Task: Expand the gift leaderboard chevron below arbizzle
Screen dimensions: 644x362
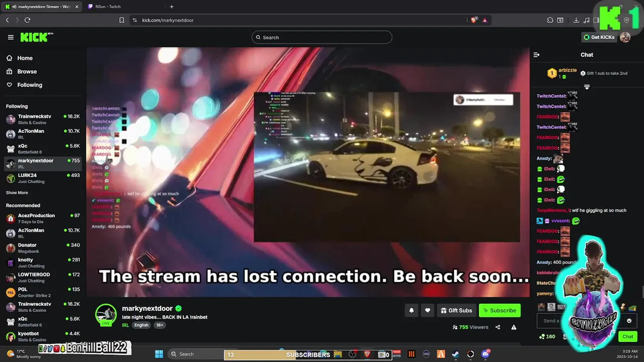Action: pyautogui.click(x=587, y=87)
